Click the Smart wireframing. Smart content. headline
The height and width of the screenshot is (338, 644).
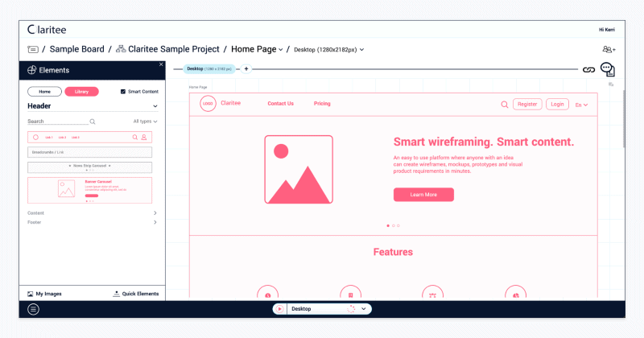[x=484, y=142]
